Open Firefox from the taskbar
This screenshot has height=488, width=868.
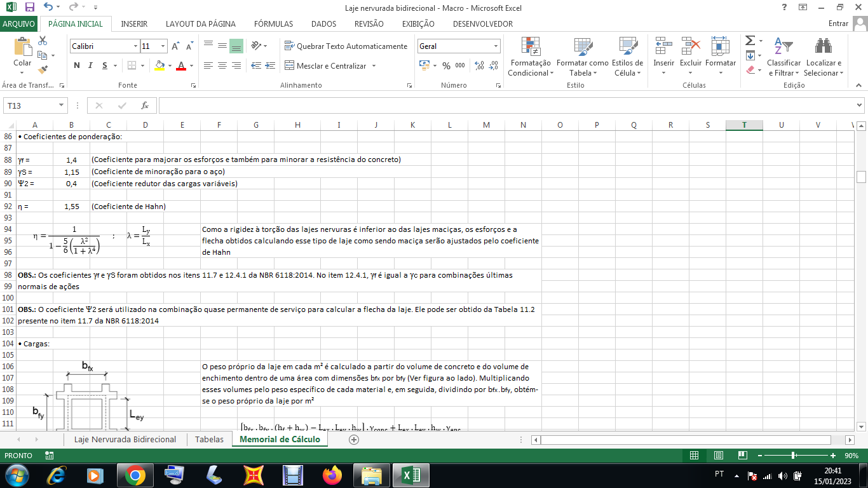(332, 475)
